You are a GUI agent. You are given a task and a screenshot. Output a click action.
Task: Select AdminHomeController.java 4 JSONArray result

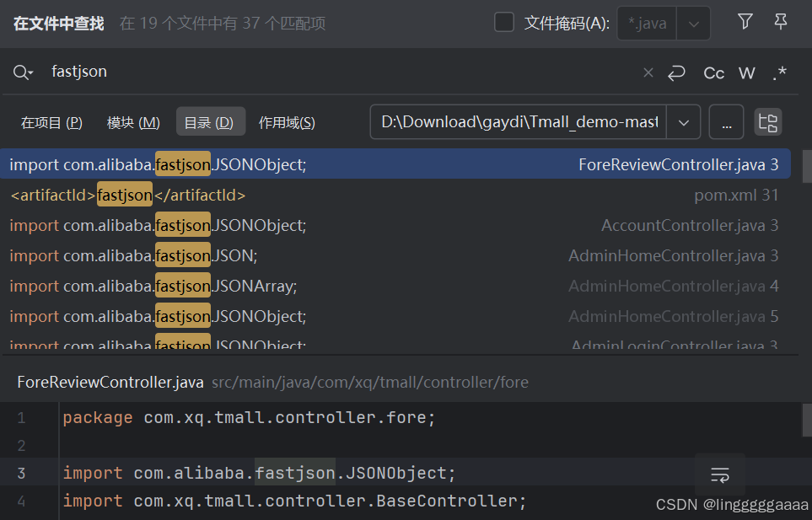click(x=395, y=286)
